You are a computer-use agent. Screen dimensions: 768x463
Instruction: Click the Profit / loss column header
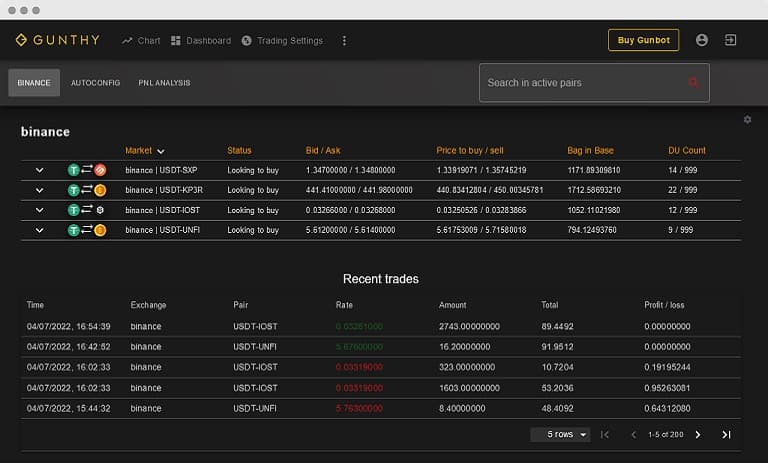[x=664, y=305]
